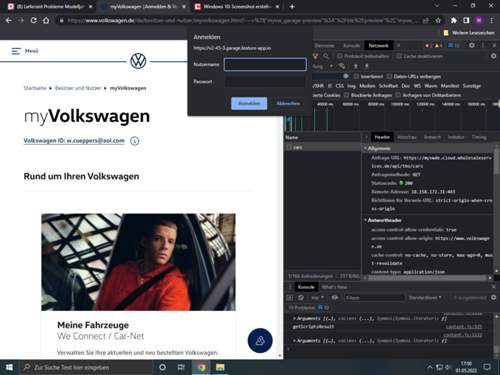Enable Protokoll beibehalten checkbox
500x375 pixels.
[340, 56]
